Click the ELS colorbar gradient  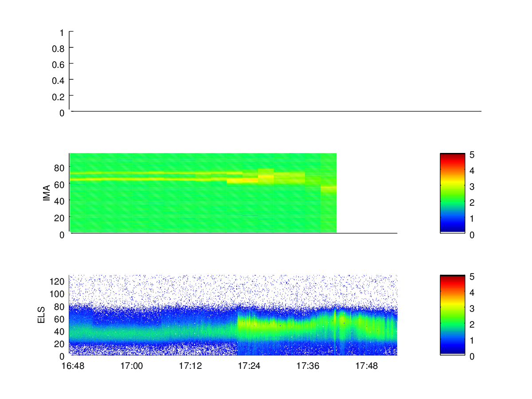coord(453,315)
